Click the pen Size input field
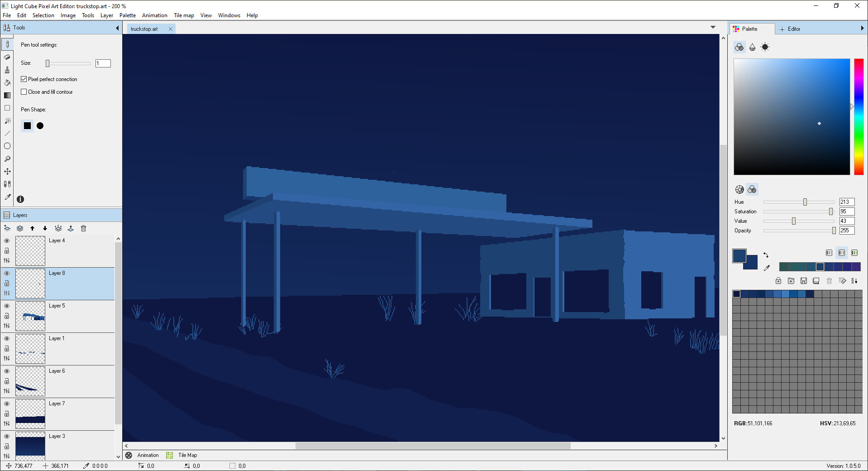The image size is (868, 471). tap(103, 63)
